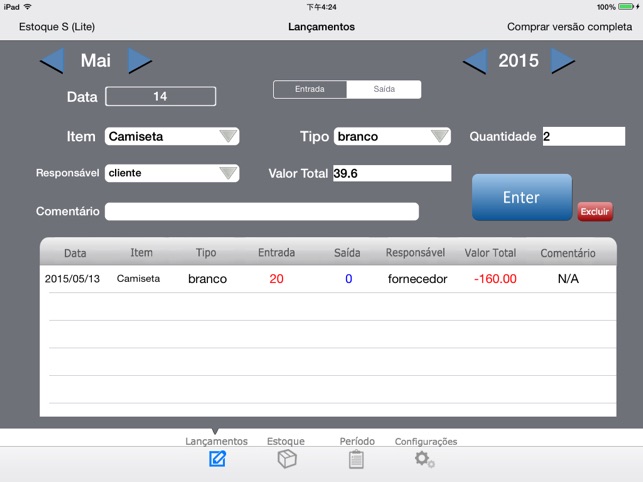Click the Valor Total column header
The image size is (643, 482).
point(490,253)
